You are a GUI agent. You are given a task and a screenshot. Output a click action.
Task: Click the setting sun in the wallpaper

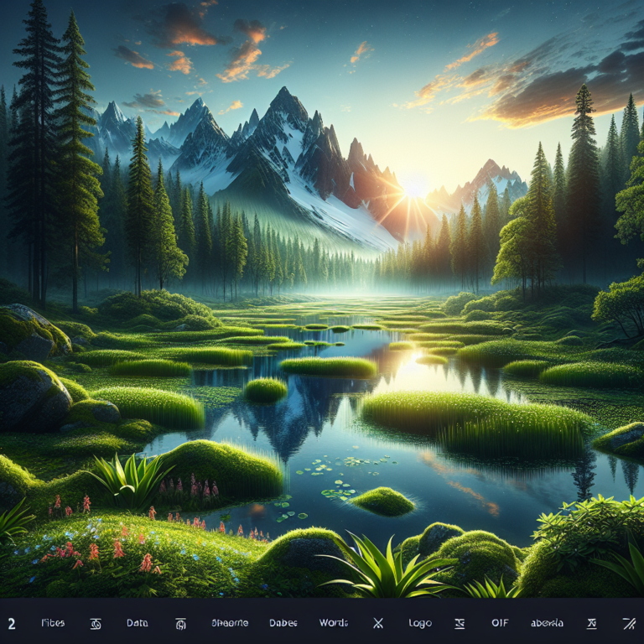pyautogui.click(x=414, y=186)
